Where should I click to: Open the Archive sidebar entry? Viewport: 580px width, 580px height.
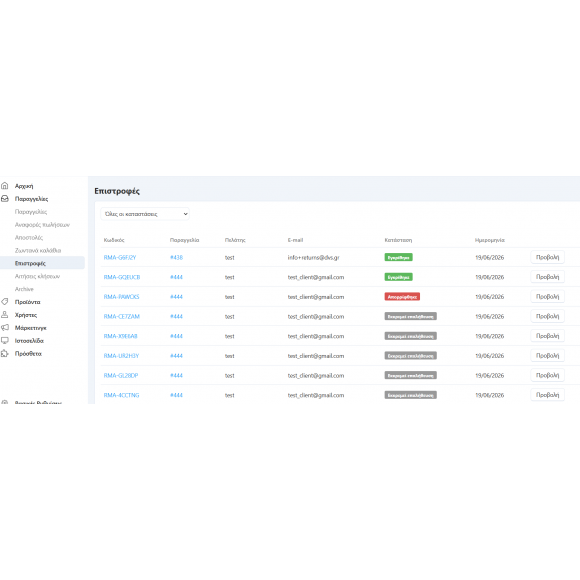[x=24, y=289]
